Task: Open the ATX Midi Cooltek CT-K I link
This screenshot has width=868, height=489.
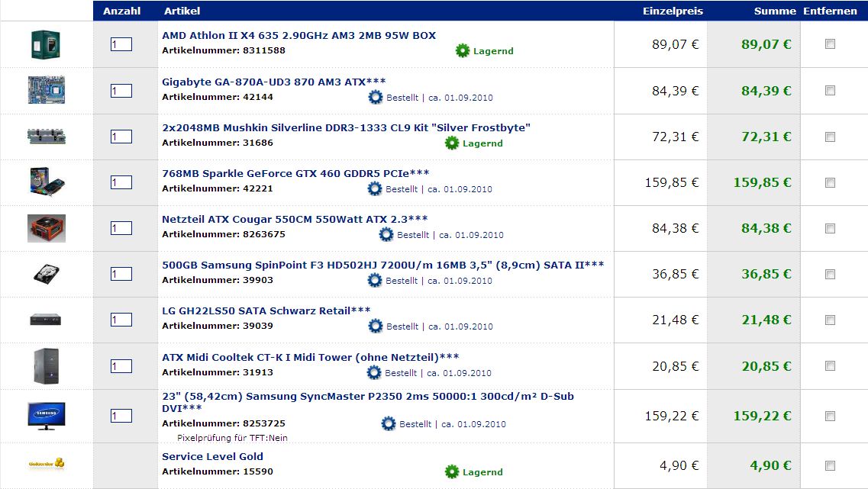Action: (x=311, y=357)
